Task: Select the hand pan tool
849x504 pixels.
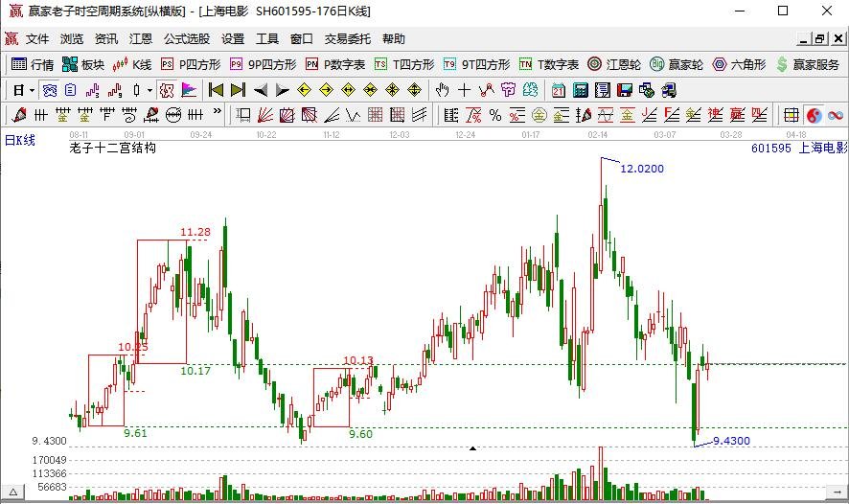Action: click(x=443, y=90)
